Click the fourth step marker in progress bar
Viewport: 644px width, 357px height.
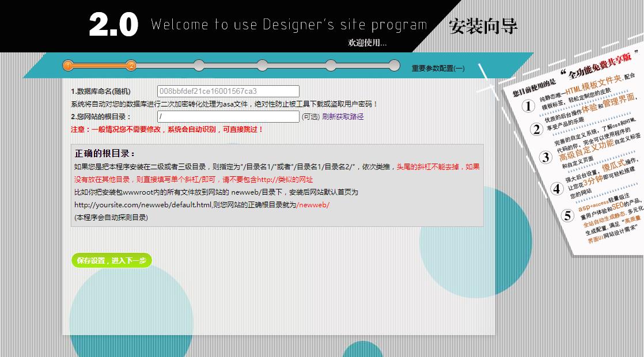click(262, 65)
